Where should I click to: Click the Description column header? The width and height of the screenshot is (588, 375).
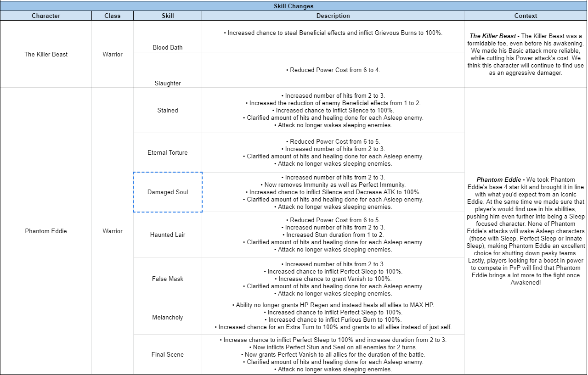pos(333,16)
